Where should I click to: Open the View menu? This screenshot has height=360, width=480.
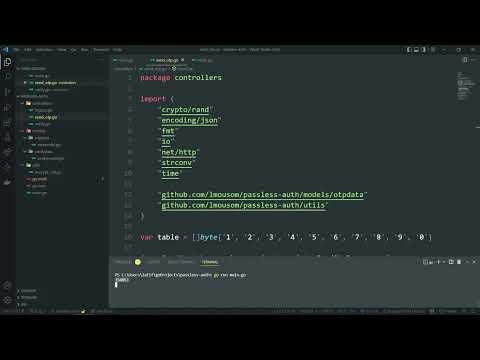[62, 50]
